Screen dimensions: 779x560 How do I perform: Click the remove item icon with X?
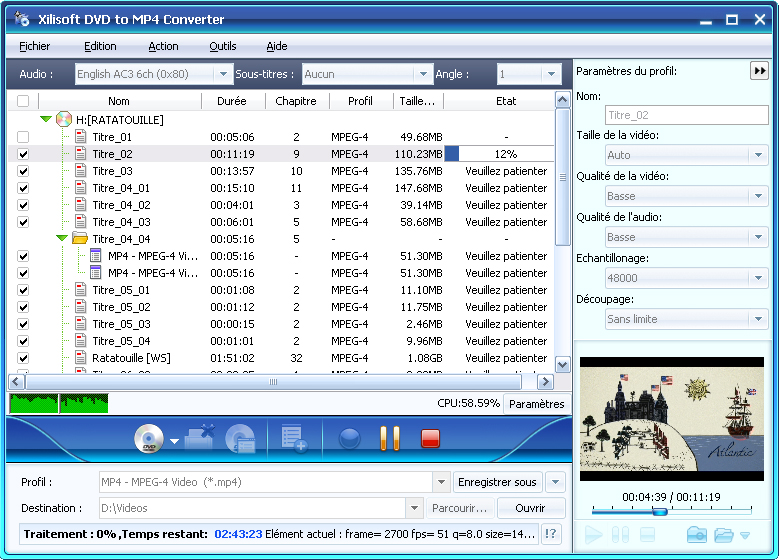click(200, 438)
